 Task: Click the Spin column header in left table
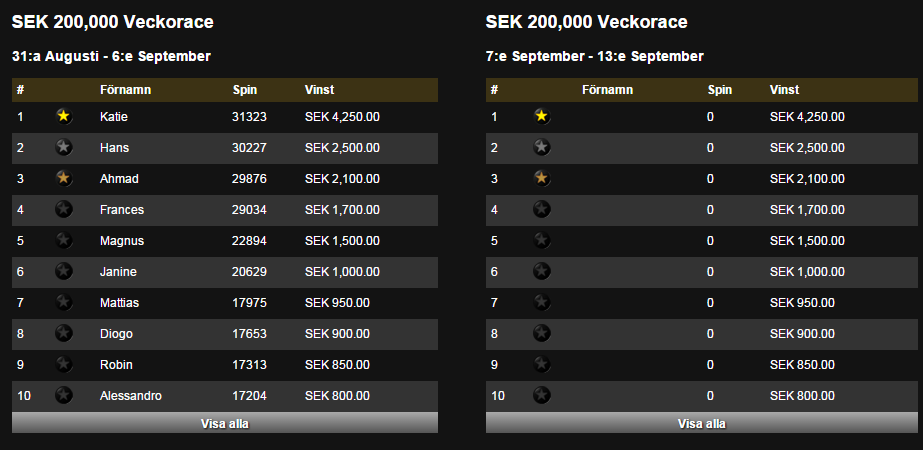[x=245, y=90]
